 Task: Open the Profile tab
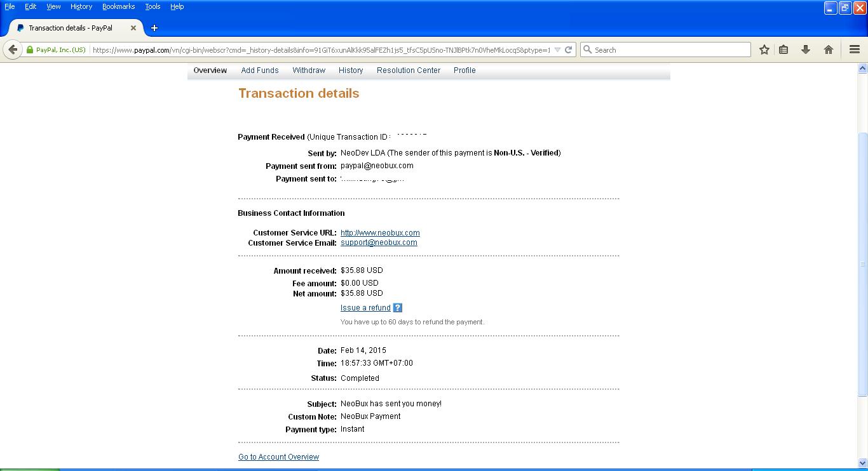click(x=465, y=70)
